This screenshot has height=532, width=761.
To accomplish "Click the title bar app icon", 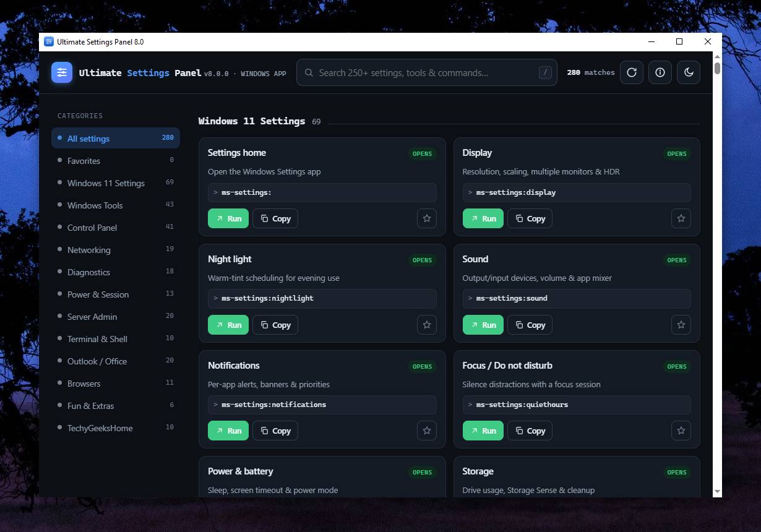I will 49,41.
